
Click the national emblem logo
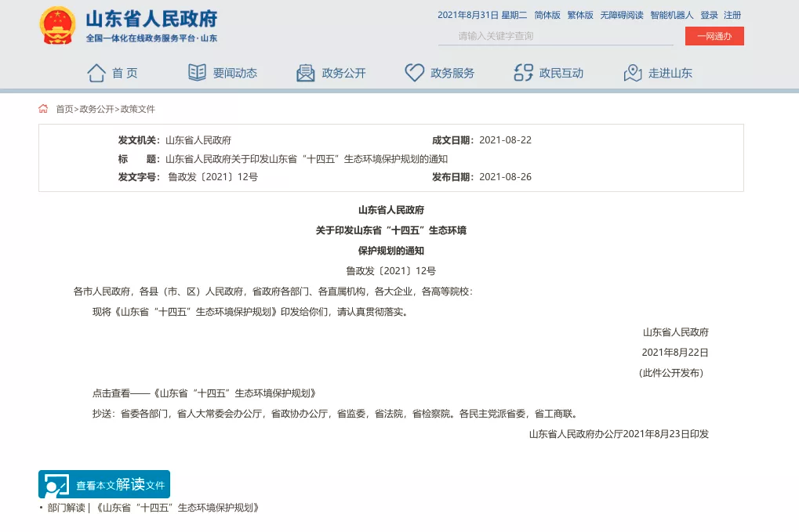pos(57,25)
